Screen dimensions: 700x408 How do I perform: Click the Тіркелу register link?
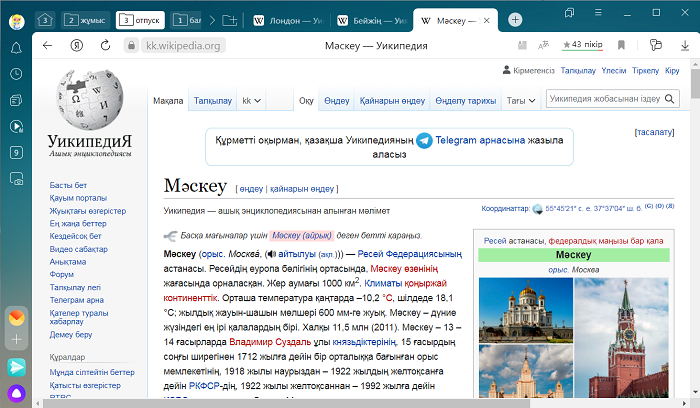646,71
